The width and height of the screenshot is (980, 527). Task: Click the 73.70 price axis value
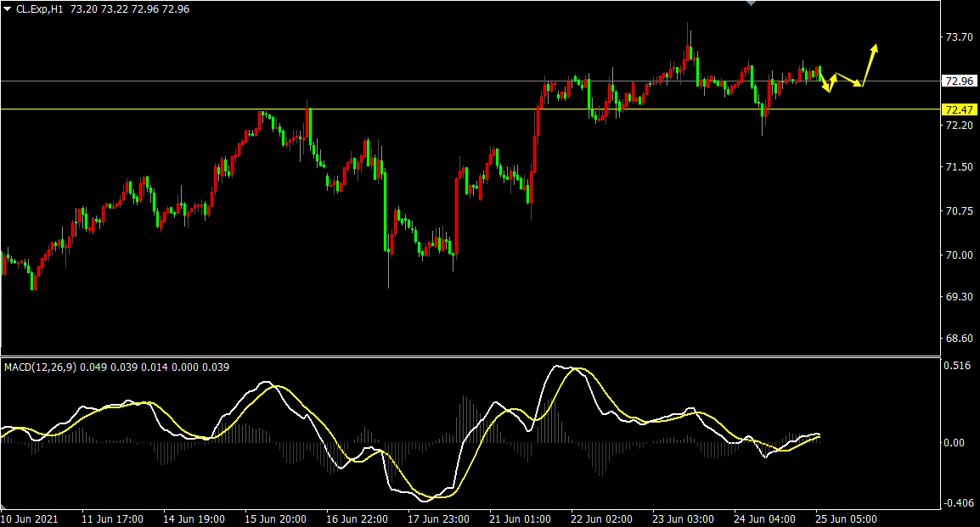pos(960,36)
